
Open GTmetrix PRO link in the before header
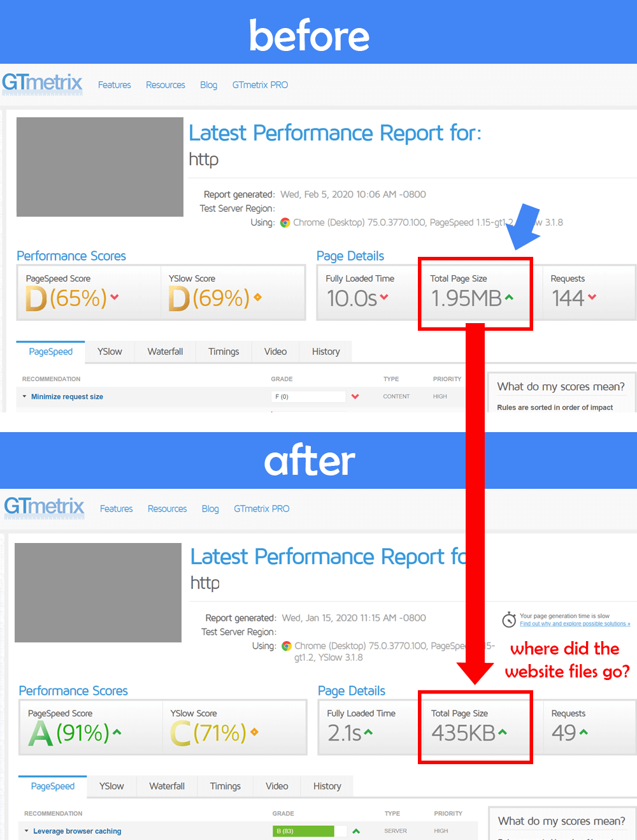(260, 85)
